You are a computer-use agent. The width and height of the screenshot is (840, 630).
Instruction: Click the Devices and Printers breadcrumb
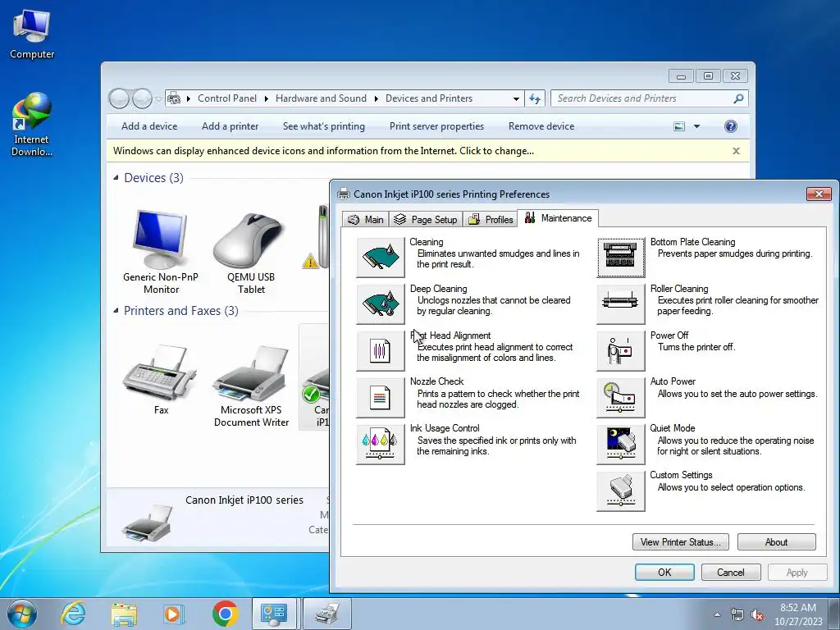tap(429, 98)
